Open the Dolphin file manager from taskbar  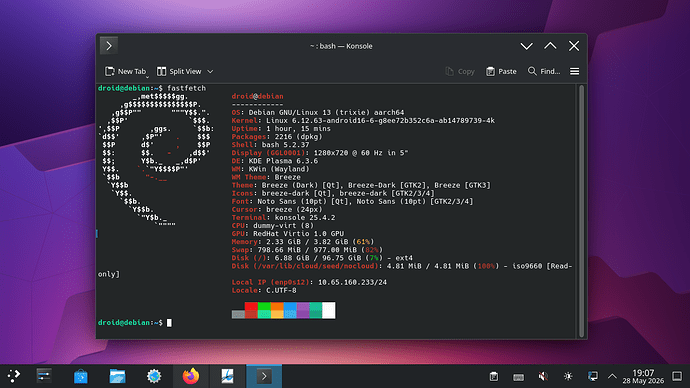point(117,376)
